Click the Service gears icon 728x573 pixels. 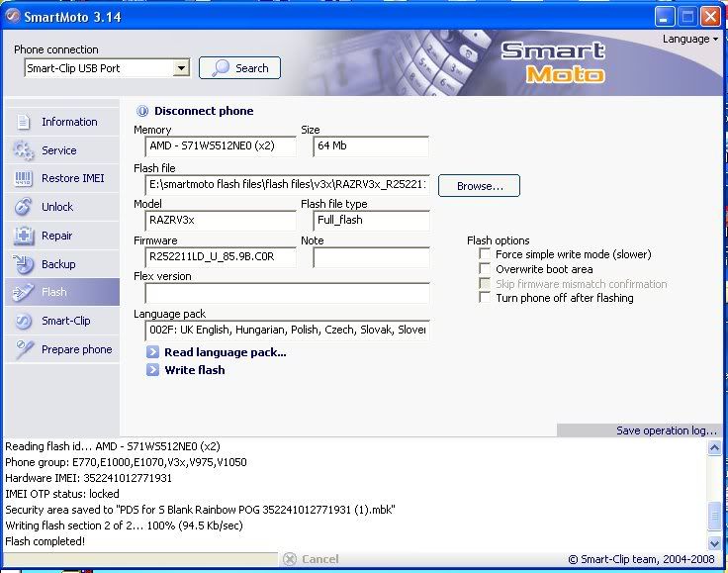pos(23,150)
